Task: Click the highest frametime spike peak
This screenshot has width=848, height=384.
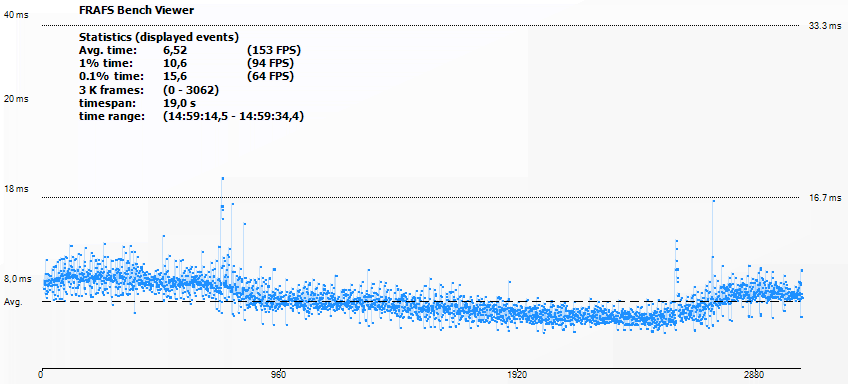Action: (222, 178)
